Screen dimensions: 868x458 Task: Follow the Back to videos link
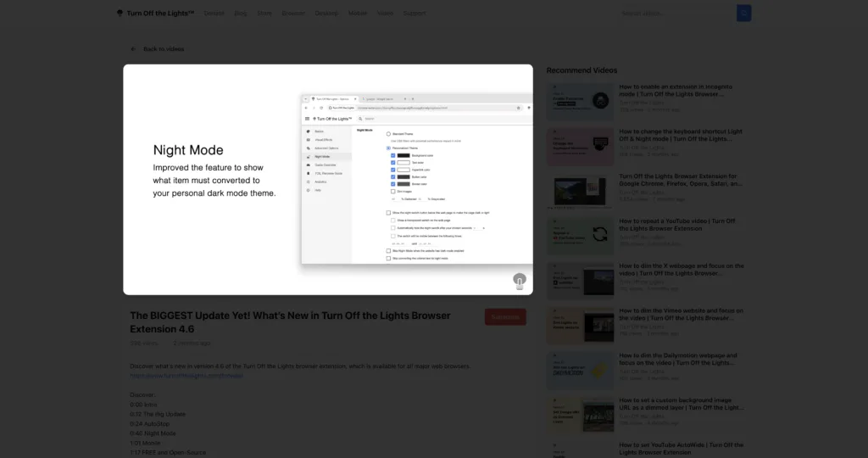tap(164, 48)
